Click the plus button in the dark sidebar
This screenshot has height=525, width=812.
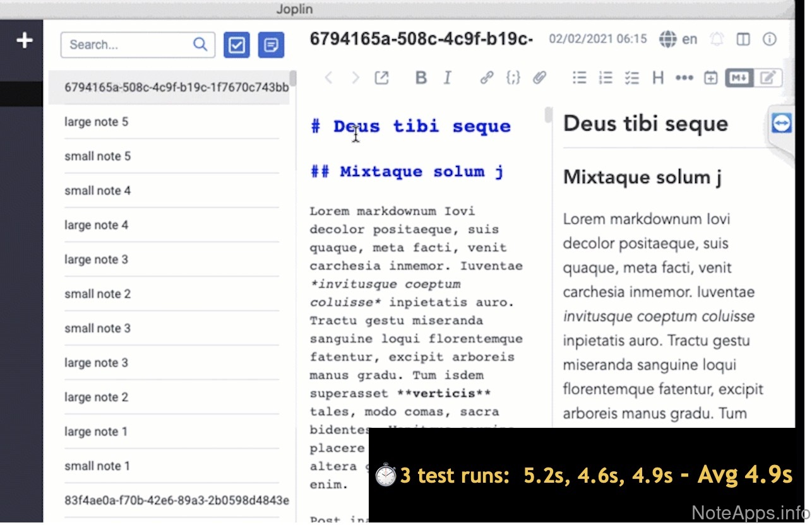click(24, 41)
